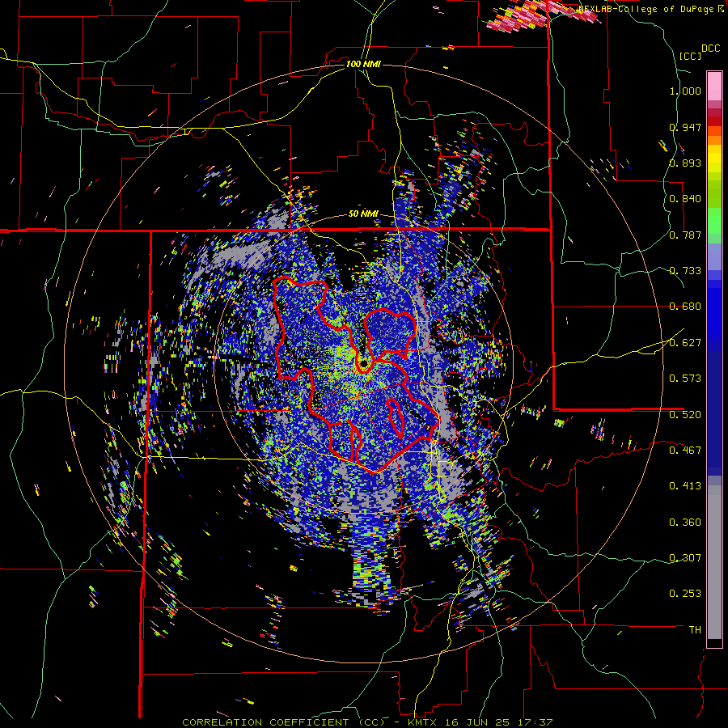This screenshot has width=728, height=728.
Task: Click the 0.787 scale value
Action: 685,235
